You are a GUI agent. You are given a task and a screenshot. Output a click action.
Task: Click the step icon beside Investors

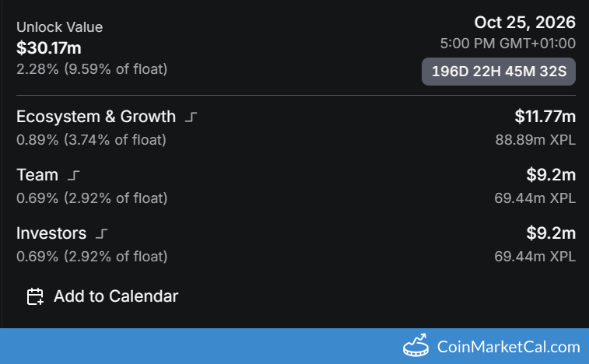(x=102, y=233)
